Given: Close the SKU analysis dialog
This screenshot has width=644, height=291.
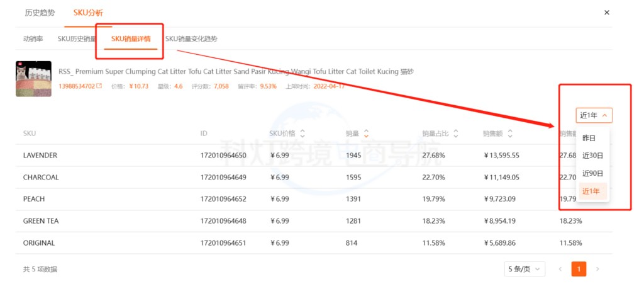Looking at the screenshot, I should point(607,13).
